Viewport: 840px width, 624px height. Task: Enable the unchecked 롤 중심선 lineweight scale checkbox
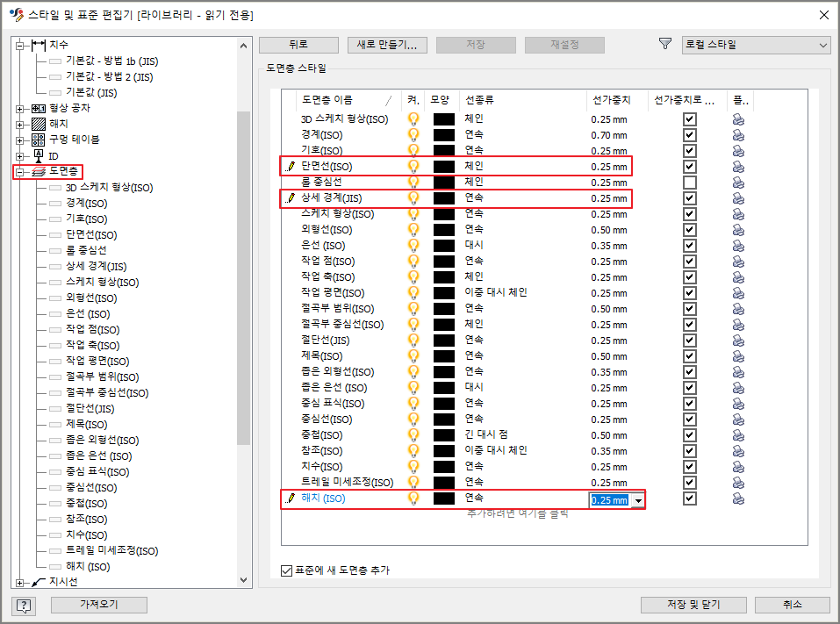689,183
